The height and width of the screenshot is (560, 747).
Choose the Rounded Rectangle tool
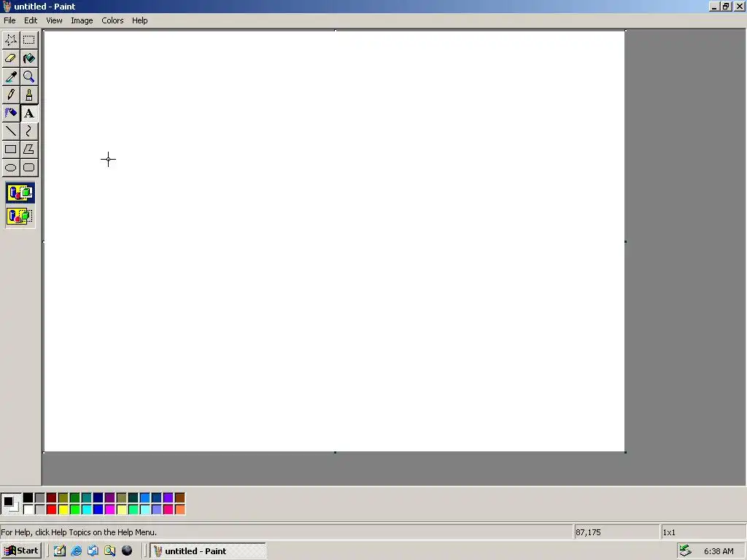click(29, 168)
